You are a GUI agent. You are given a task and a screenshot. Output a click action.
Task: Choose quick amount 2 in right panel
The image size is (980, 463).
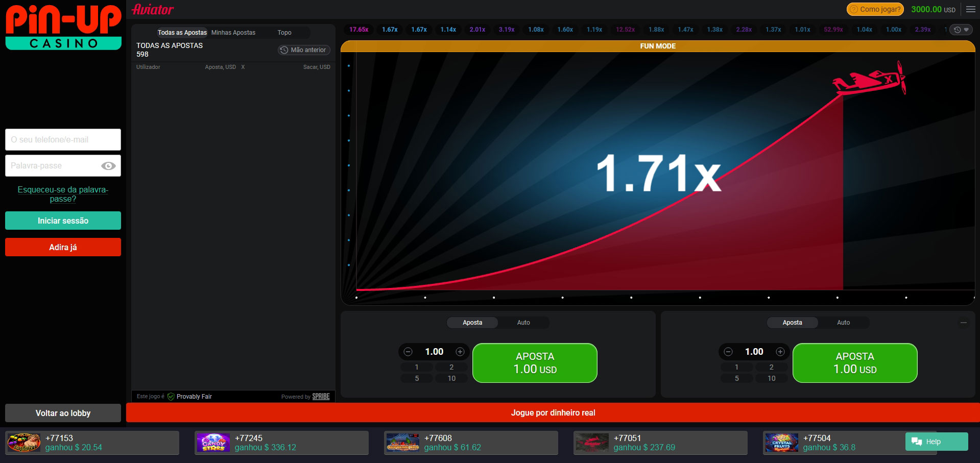[x=771, y=367]
